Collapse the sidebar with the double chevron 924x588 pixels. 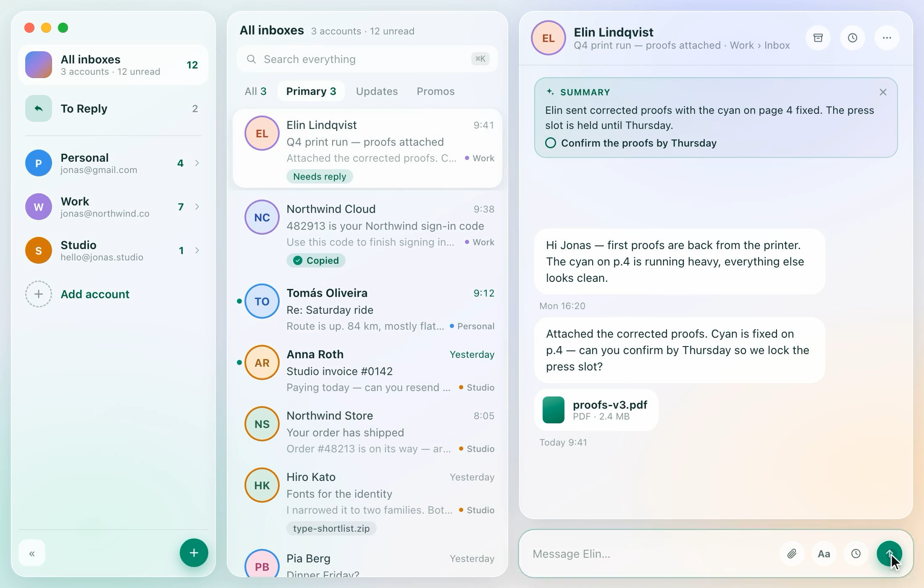pyautogui.click(x=32, y=554)
